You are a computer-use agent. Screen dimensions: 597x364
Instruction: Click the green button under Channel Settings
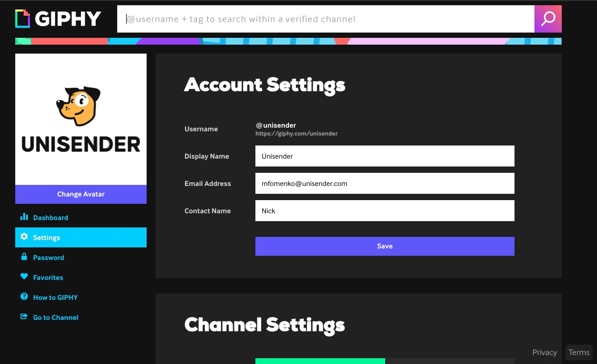(320, 361)
